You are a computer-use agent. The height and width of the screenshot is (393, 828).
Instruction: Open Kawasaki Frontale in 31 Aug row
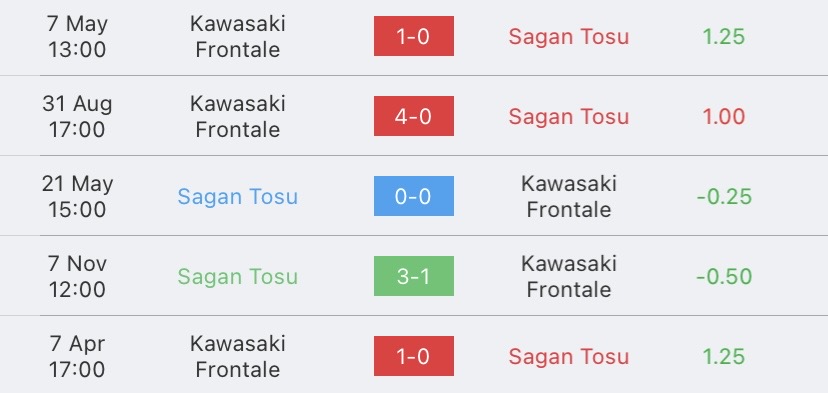[x=238, y=116]
